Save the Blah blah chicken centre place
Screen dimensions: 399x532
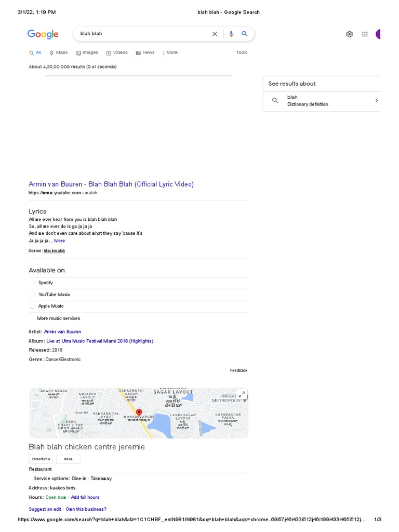pos(69,459)
